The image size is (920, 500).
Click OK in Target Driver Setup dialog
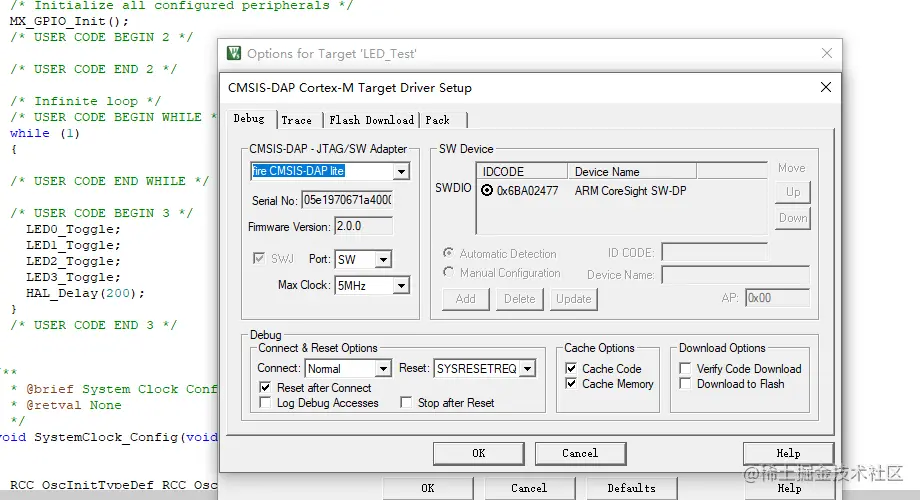(479, 453)
